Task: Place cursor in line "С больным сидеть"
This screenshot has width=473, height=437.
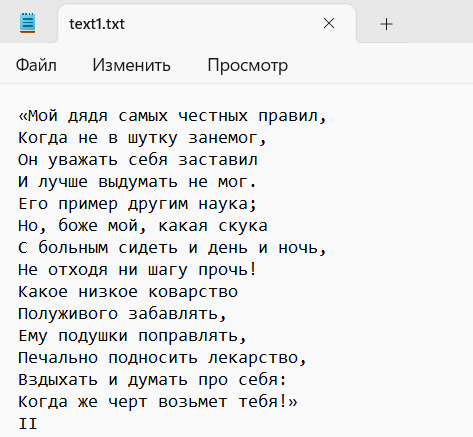Action: [172, 248]
